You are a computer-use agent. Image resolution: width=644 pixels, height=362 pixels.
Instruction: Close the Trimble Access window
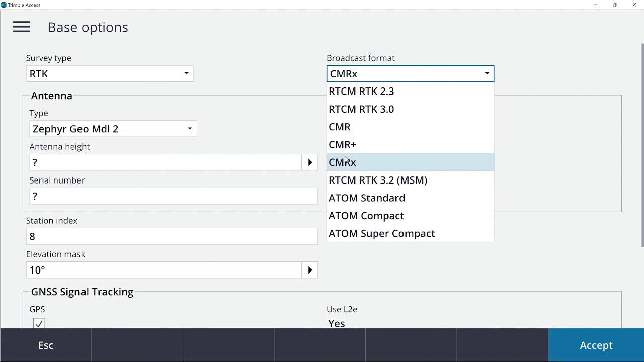(634, 5)
